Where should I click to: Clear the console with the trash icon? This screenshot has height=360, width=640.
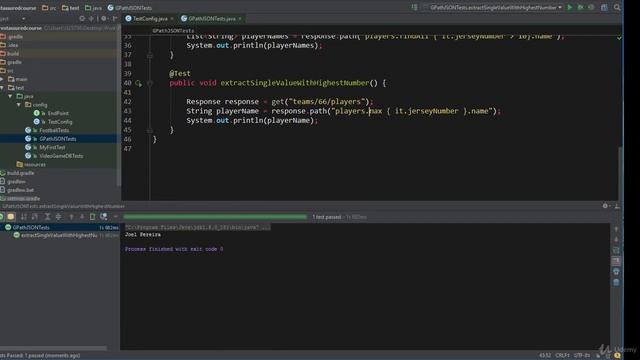coord(616,282)
